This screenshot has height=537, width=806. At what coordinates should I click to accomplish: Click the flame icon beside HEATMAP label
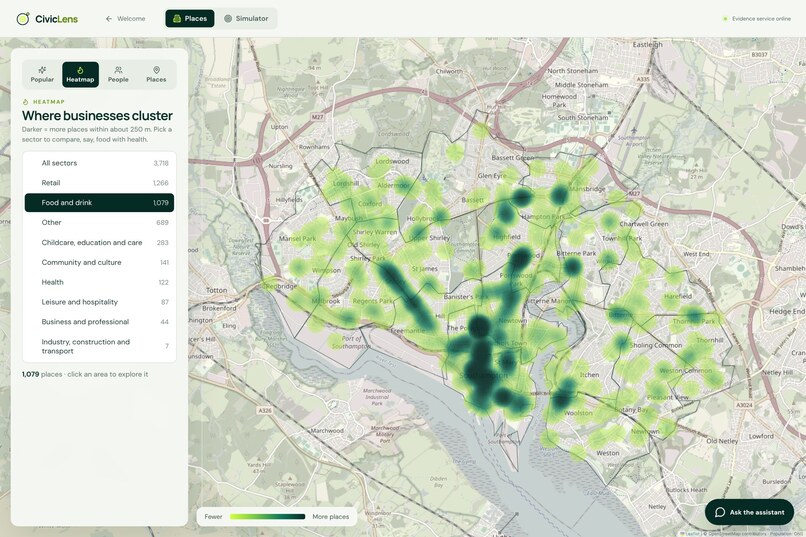point(25,102)
